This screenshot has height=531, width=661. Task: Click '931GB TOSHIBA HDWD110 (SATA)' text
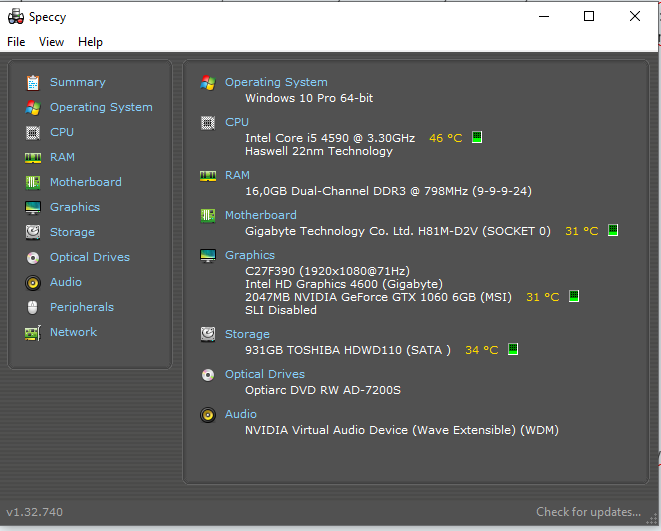click(348, 350)
